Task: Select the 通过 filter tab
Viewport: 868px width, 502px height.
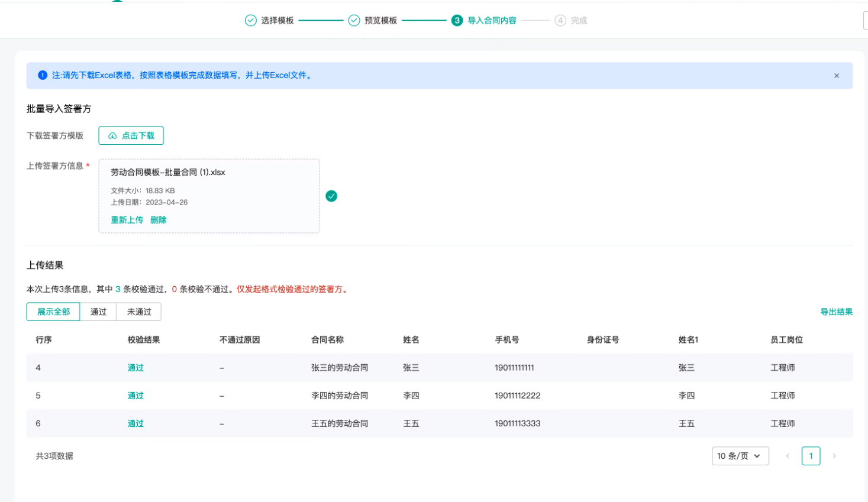Action: [98, 312]
